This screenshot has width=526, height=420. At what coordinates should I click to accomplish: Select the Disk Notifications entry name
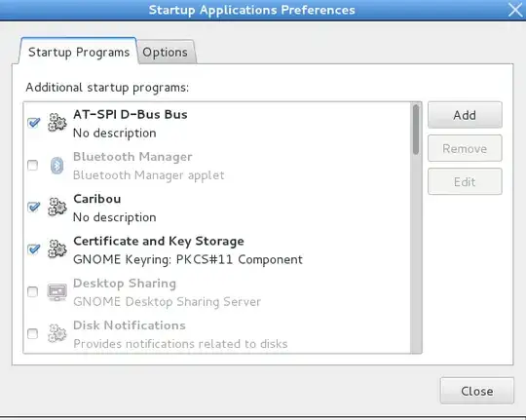point(130,325)
